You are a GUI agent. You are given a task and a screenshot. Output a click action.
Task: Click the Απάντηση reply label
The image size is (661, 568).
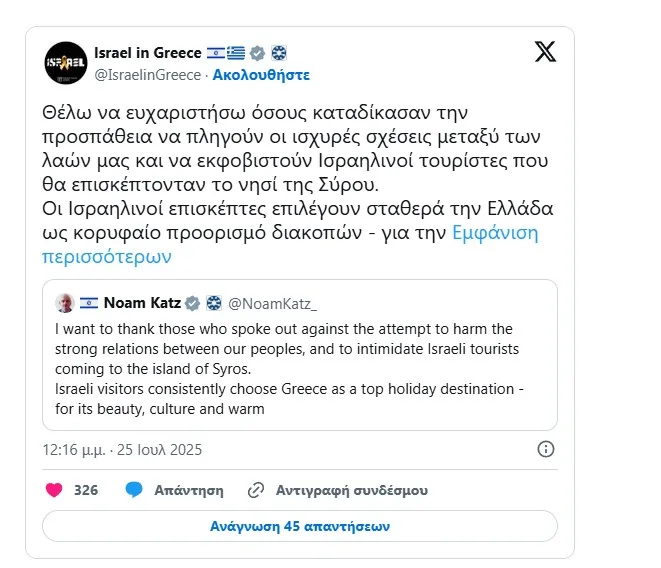click(x=187, y=490)
